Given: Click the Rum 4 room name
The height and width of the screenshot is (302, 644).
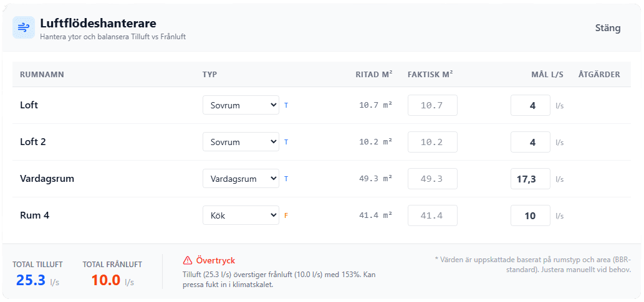Looking at the screenshot, I should pos(35,215).
